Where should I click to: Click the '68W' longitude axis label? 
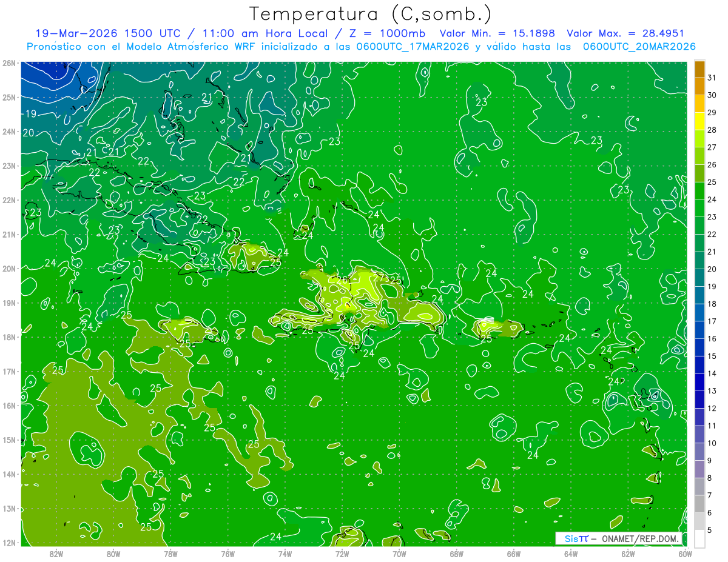(456, 554)
